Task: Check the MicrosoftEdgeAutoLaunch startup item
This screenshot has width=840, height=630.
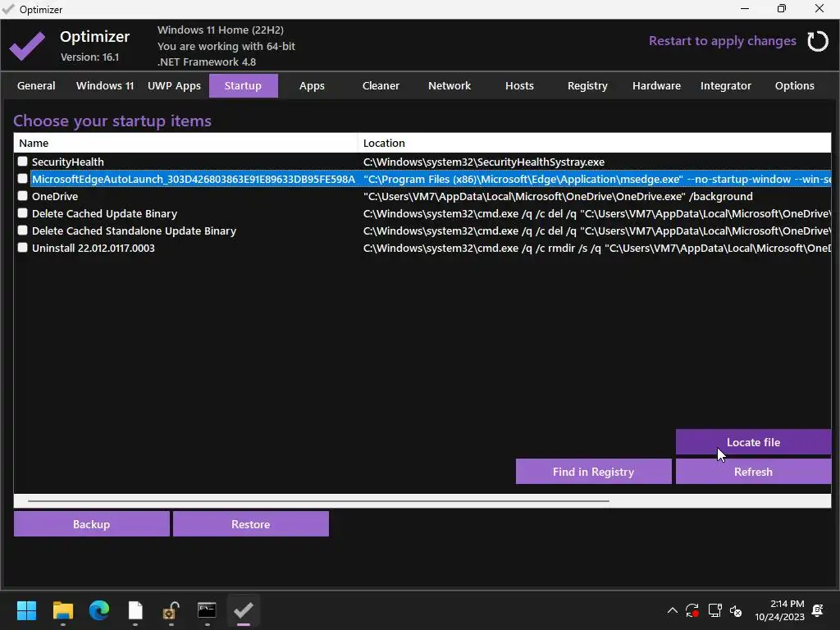Action: click(x=22, y=178)
